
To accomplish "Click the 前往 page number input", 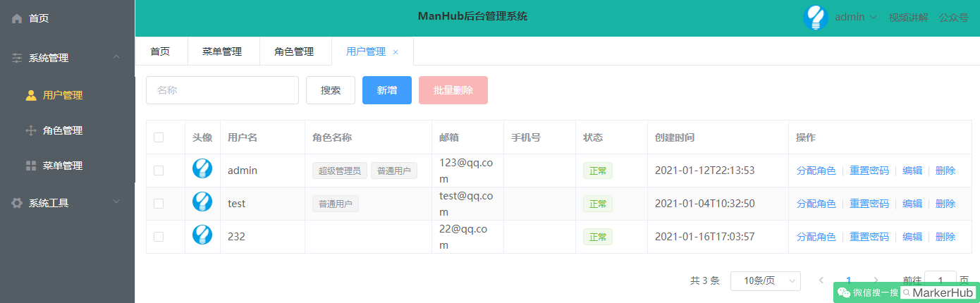I will click(941, 280).
